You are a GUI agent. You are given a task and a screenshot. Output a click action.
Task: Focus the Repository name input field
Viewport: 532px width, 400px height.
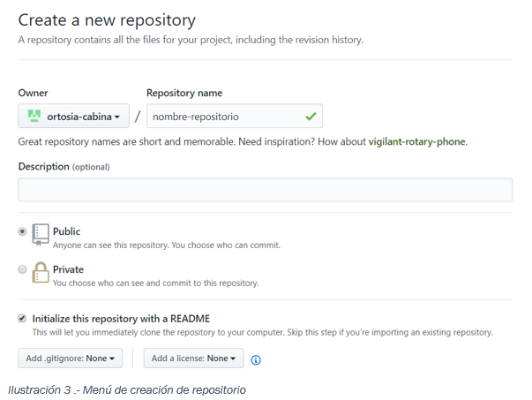[x=235, y=117]
